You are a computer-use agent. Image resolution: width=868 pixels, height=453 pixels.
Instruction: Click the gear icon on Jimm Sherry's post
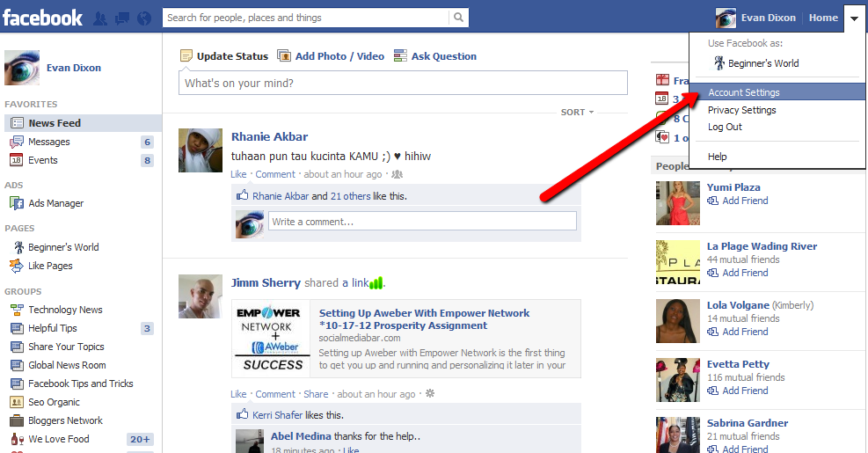429,394
